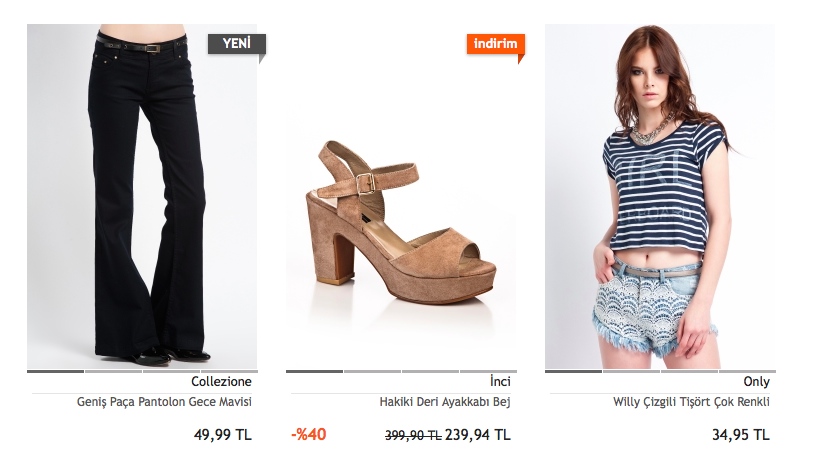Show last image segment of sandal slider

[488, 371]
